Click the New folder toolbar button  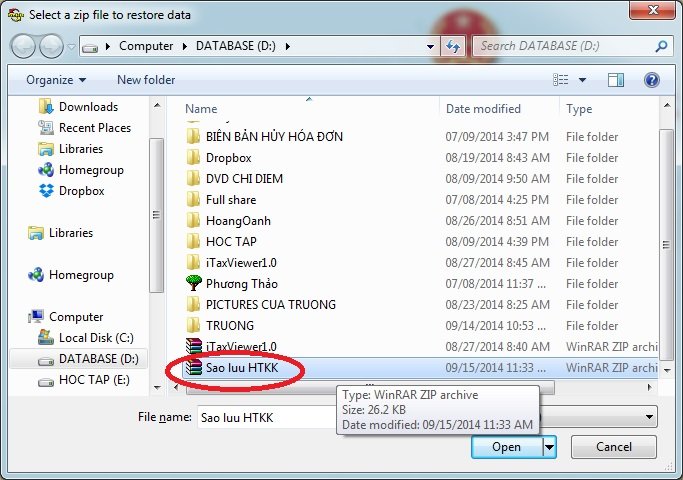pyautogui.click(x=146, y=80)
